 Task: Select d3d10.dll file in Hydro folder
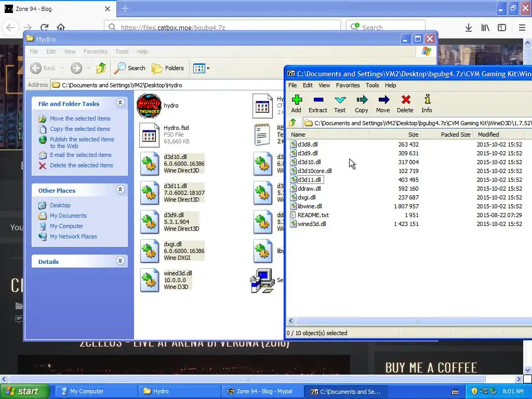tap(150, 164)
